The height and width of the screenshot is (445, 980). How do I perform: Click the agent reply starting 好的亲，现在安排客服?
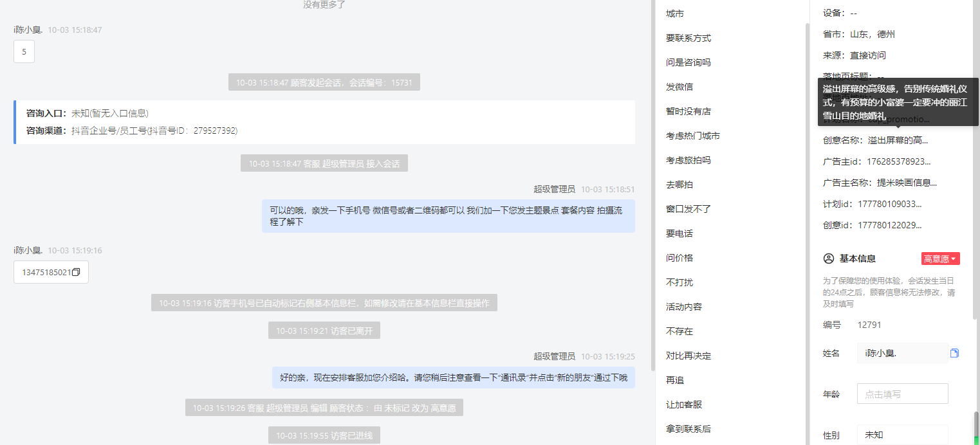[454, 377]
